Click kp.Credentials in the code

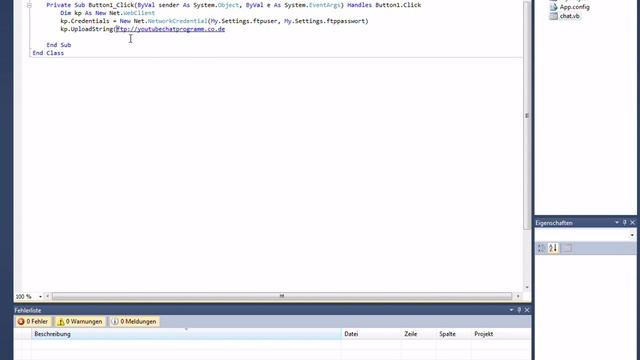point(84,21)
